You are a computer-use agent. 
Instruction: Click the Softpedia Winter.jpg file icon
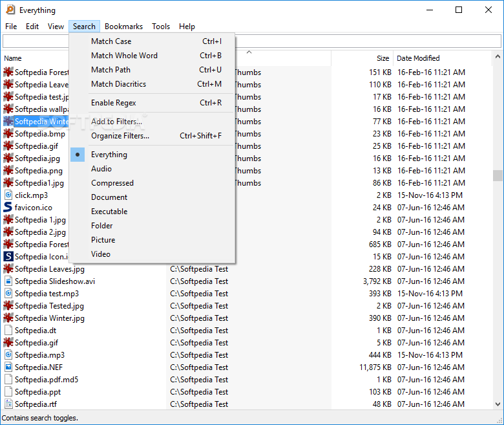pos(8,318)
